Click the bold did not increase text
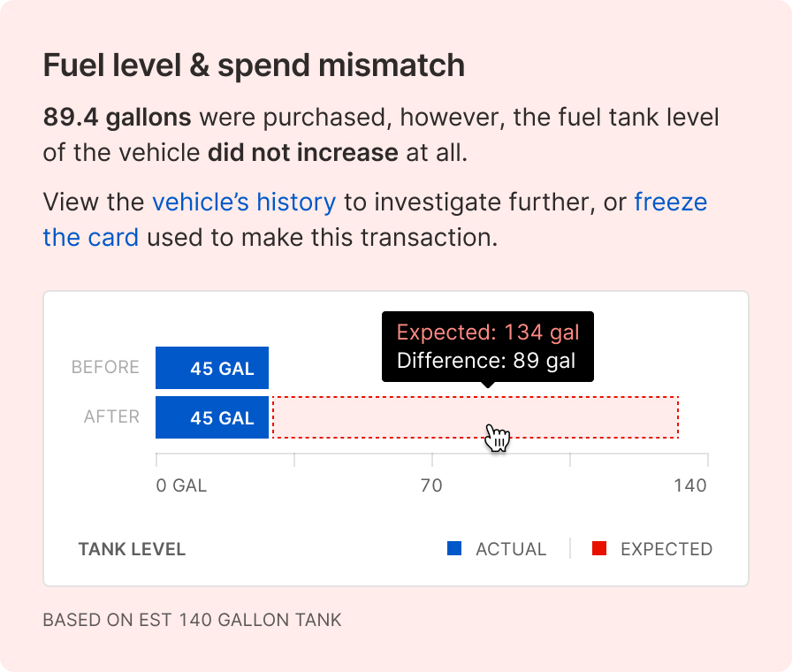Screen dimensions: 792x672 tap(302, 152)
